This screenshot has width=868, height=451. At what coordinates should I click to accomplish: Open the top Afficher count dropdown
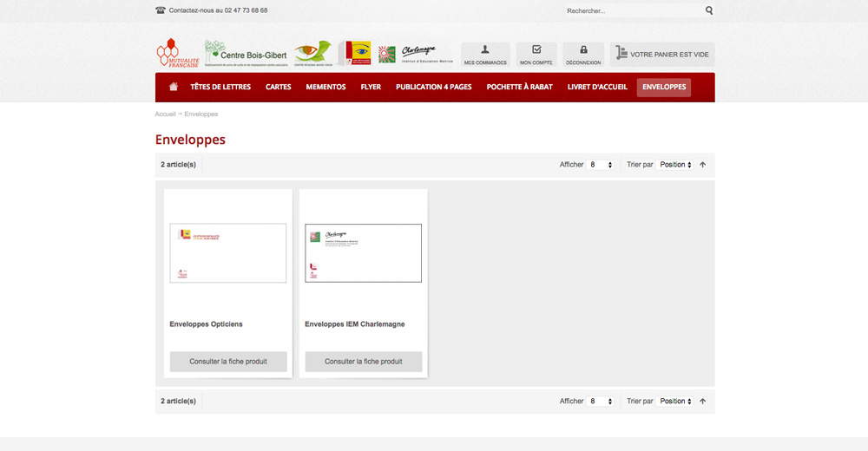tap(600, 165)
